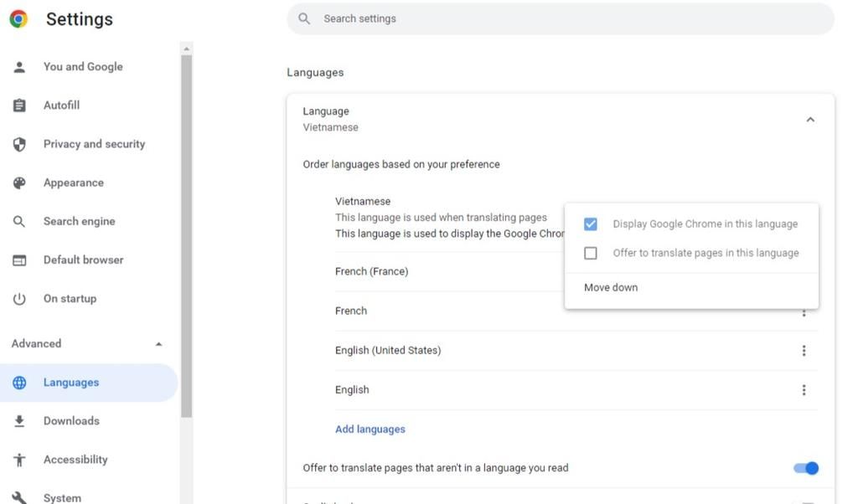Click the Autofill clipboard icon
This screenshot has height=504, width=858.
point(19,105)
